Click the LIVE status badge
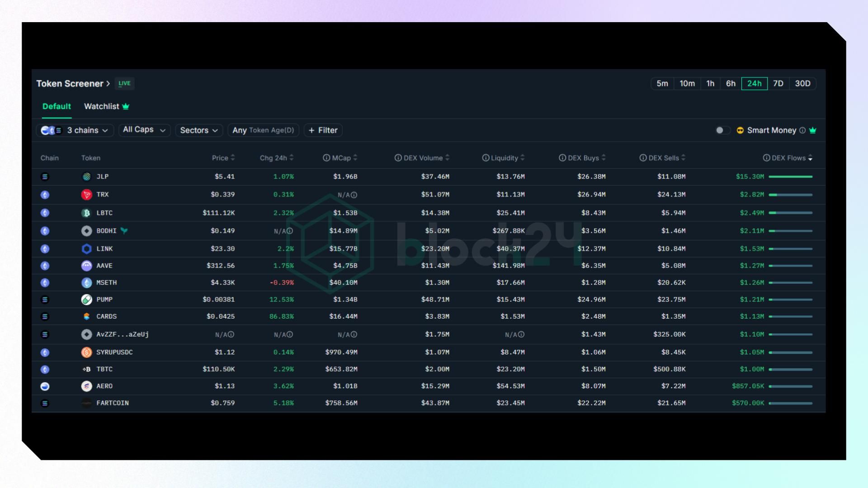This screenshot has width=868, height=488. (x=124, y=84)
